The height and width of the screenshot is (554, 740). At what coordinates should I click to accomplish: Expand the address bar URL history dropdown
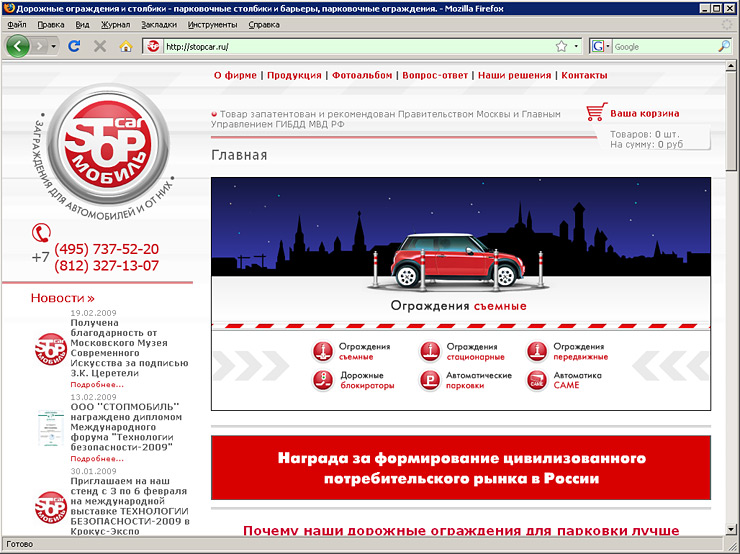pos(576,46)
